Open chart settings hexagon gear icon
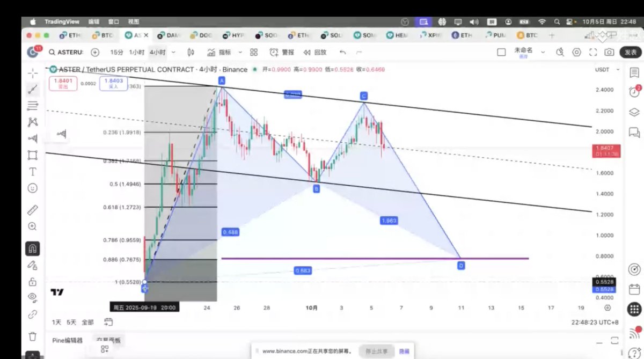 (576, 52)
